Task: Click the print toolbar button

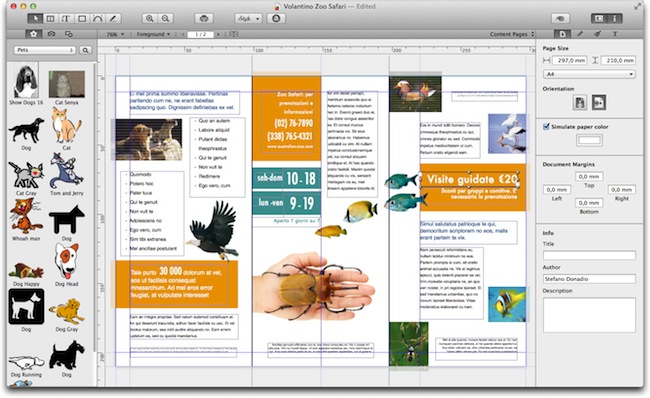Action: pos(204,19)
